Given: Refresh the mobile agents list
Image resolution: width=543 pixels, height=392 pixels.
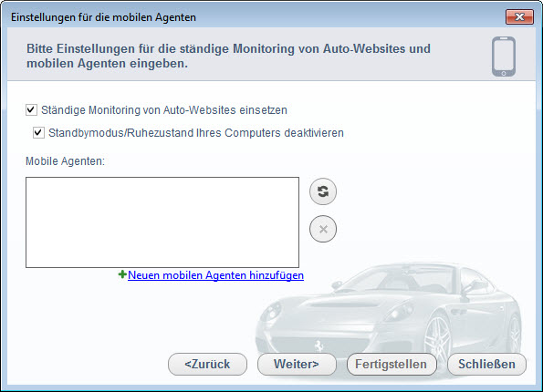Looking at the screenshot, I should [323, 191].
